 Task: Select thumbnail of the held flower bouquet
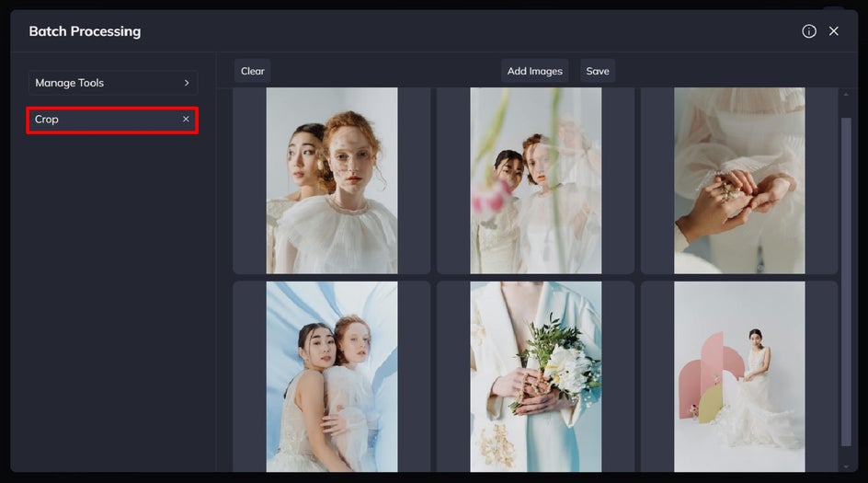536,376
